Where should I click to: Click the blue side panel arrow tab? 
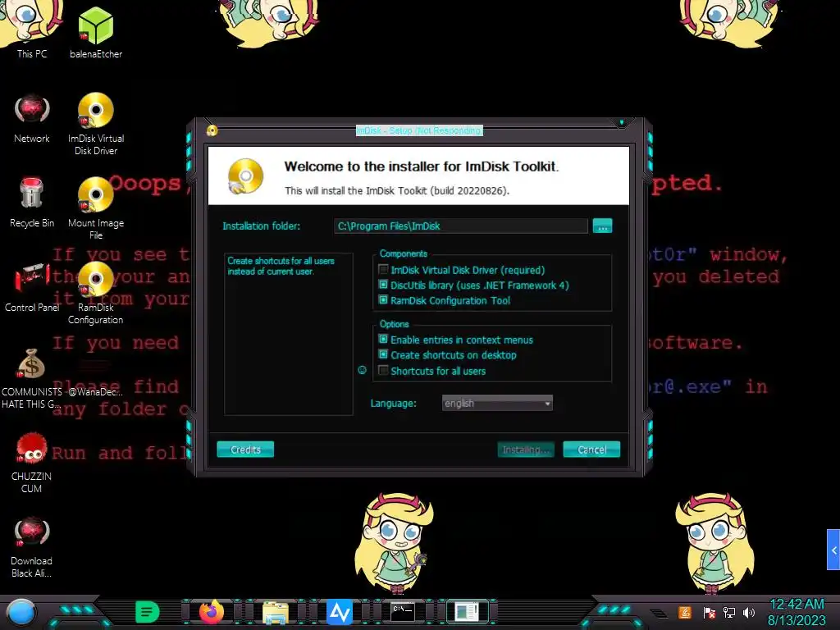coord(833,550)
